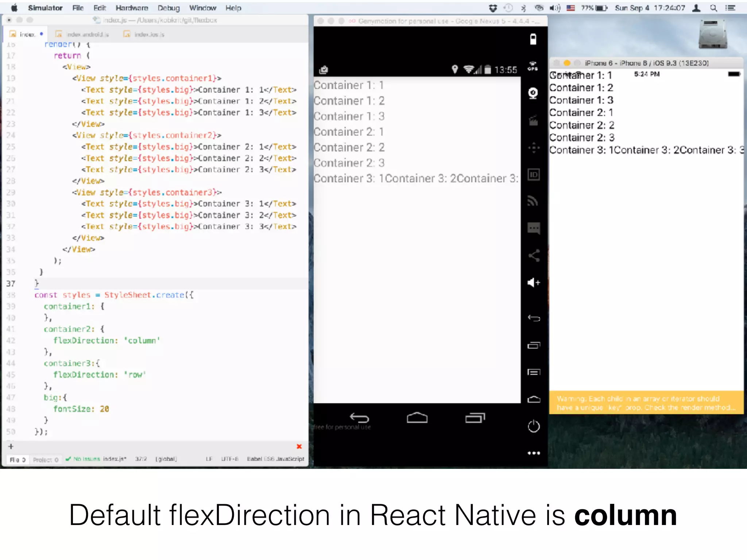Tap the Android home navigation button
Screen dimensions: 747x560
[417, 418]
